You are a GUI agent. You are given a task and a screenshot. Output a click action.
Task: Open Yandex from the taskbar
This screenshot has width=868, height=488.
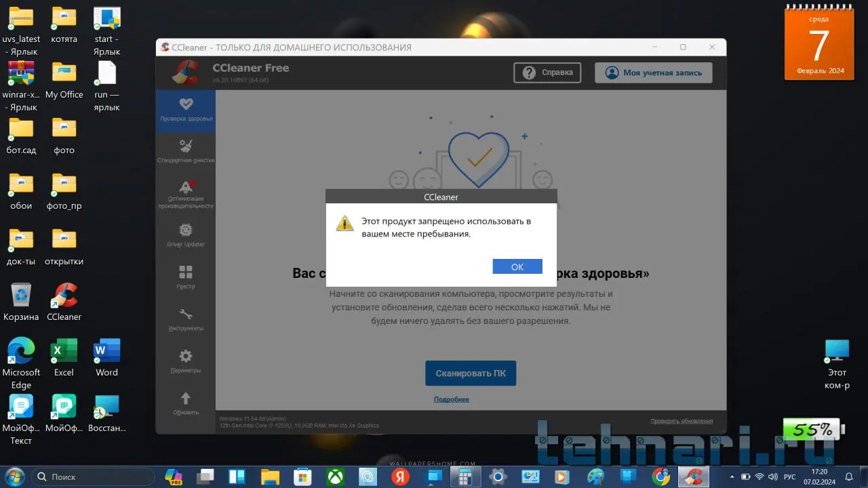tap(400, 476)
